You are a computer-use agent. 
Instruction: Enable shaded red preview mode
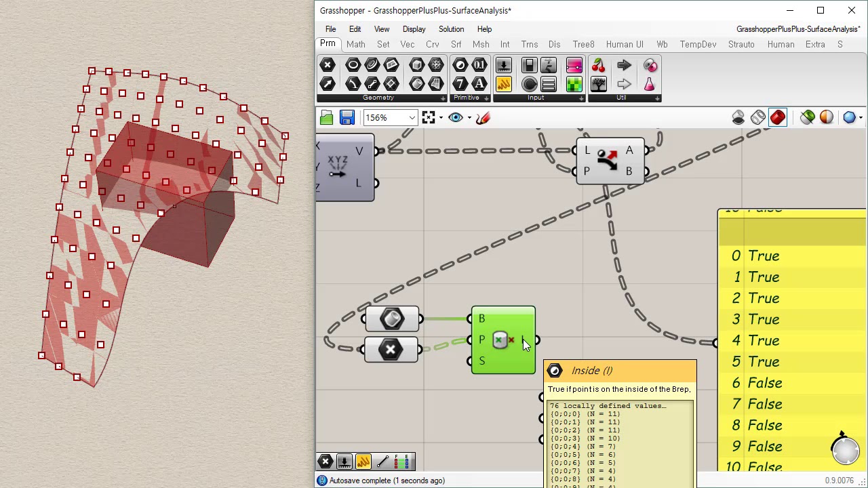coord(778,118)
